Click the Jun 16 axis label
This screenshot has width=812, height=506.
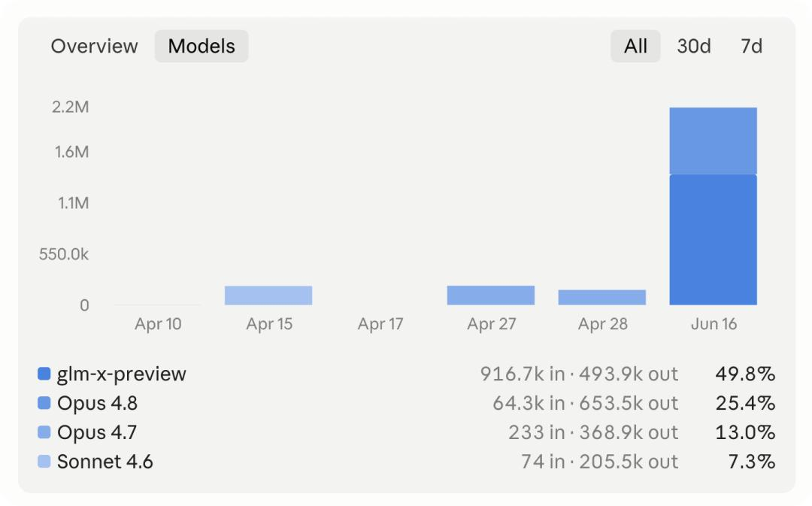click(x=714, y=324)
